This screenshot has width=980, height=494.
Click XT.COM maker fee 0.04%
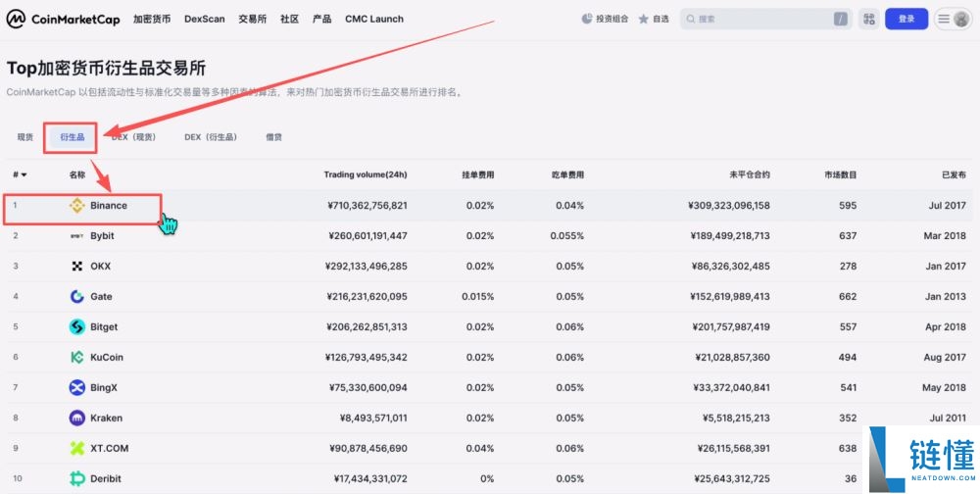[x=480, y=448]
